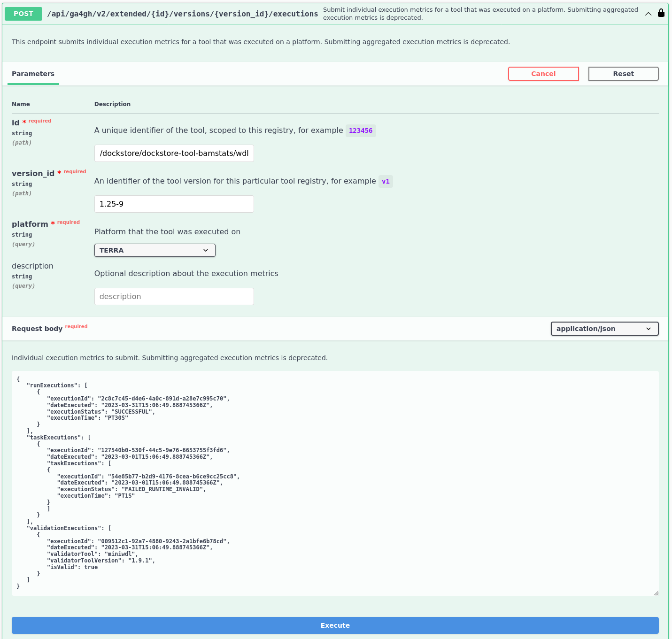Open the authorization lock icon
The height and width of the screenshot is (639, 672).
tap(661, 13)
